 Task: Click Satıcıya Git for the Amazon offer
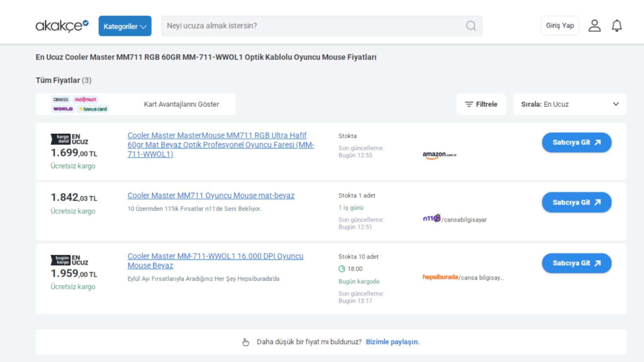pyautogui.click(x=577, y=142)
